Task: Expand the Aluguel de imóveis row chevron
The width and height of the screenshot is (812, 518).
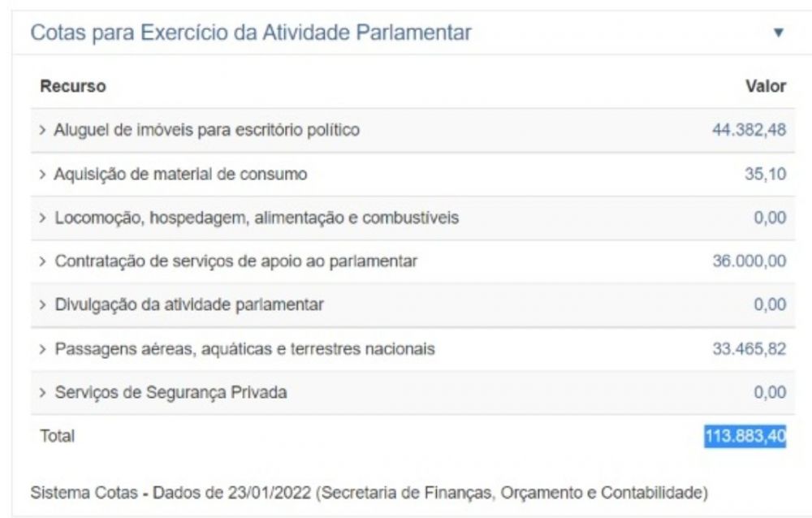Action: (x=43, y=130)
